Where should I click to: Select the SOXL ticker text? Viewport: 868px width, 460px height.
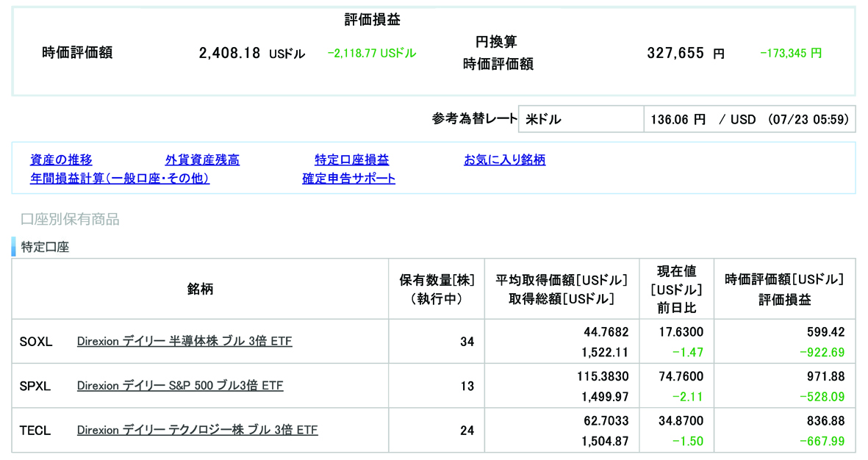(x=36, y=342)
